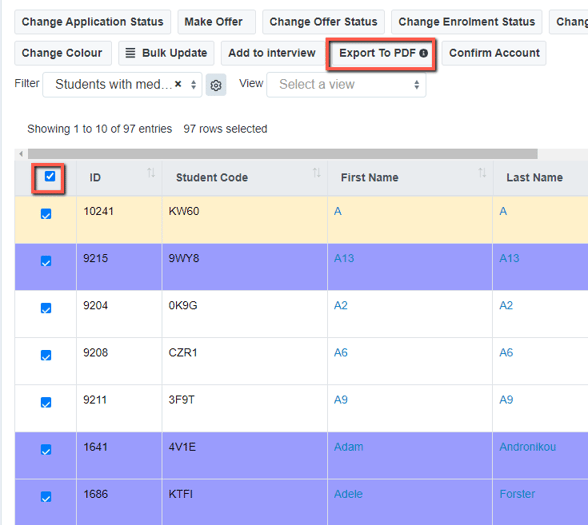Click the info icon on Export To PDF
588x525 pixels.
click(423, 53)
